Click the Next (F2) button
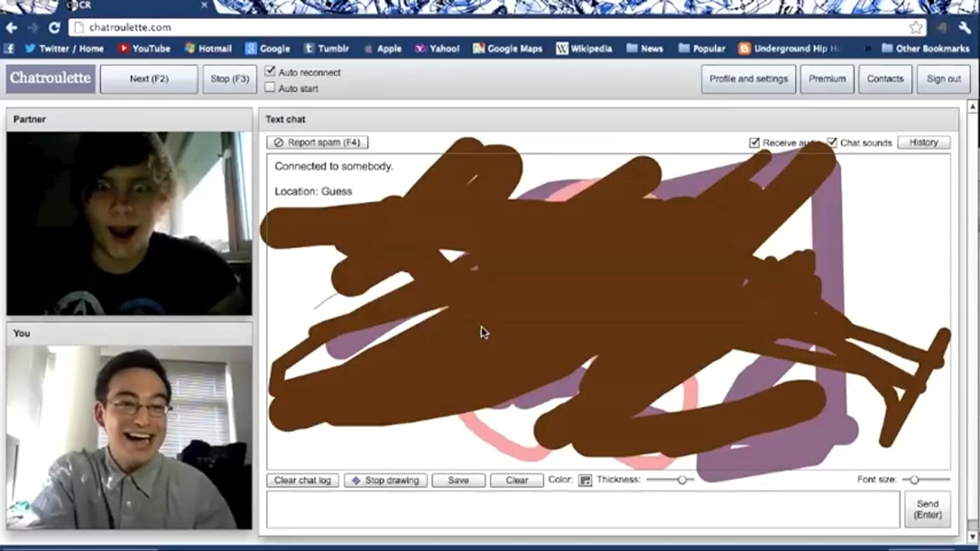The height and width of the screenshot is (551, 980). (149, 79)
